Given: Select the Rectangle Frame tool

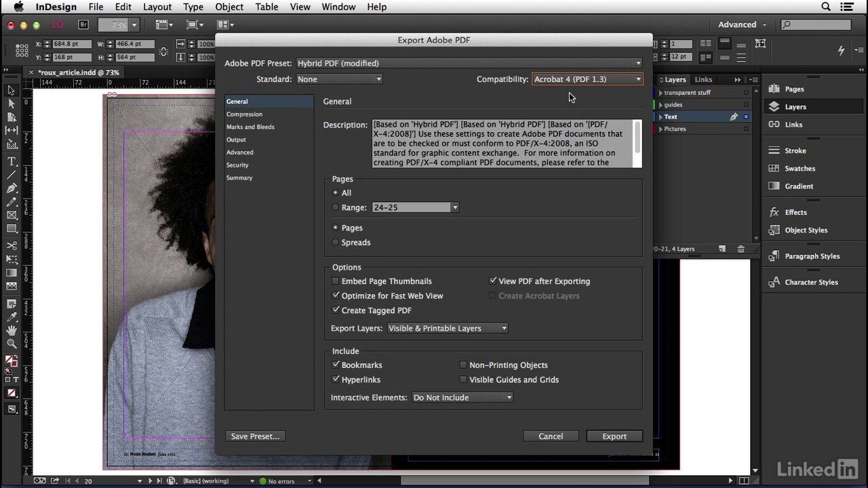Looking at the screenshot, I should click(x=12, y=216).
